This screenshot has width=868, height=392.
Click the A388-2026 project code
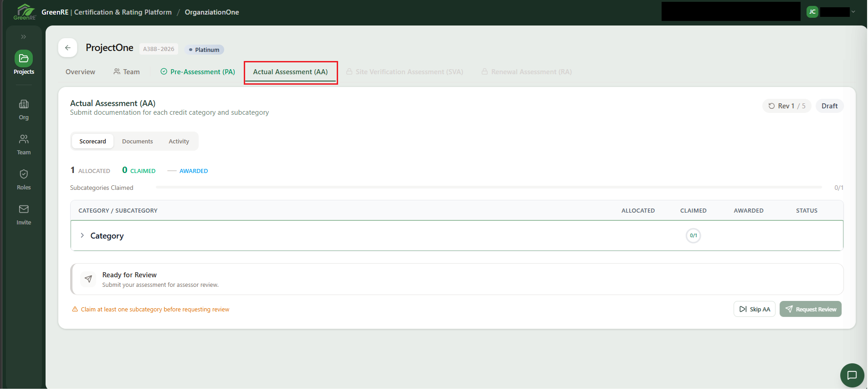point(159,49)
